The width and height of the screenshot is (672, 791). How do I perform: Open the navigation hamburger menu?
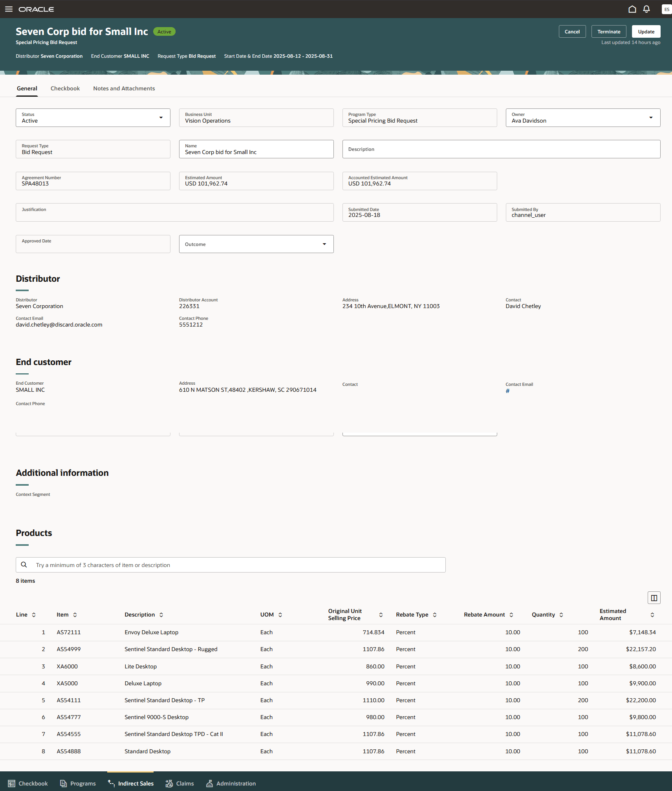tap(8, 9)
